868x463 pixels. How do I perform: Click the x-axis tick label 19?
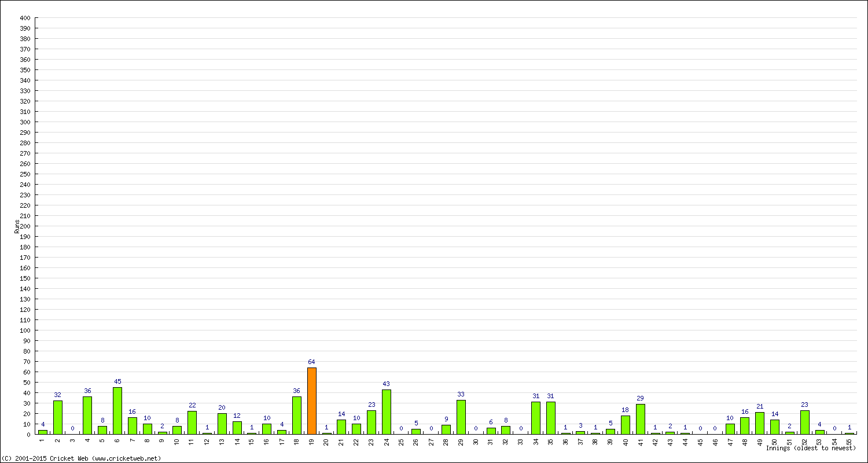click(311, 441)
